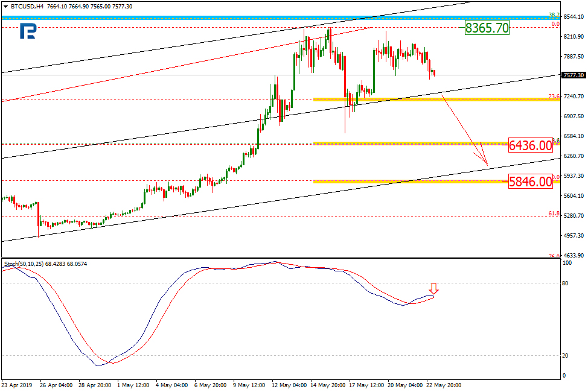Select the green 8365.70 price label
The image size is (588, 392).
coord(487,27)
